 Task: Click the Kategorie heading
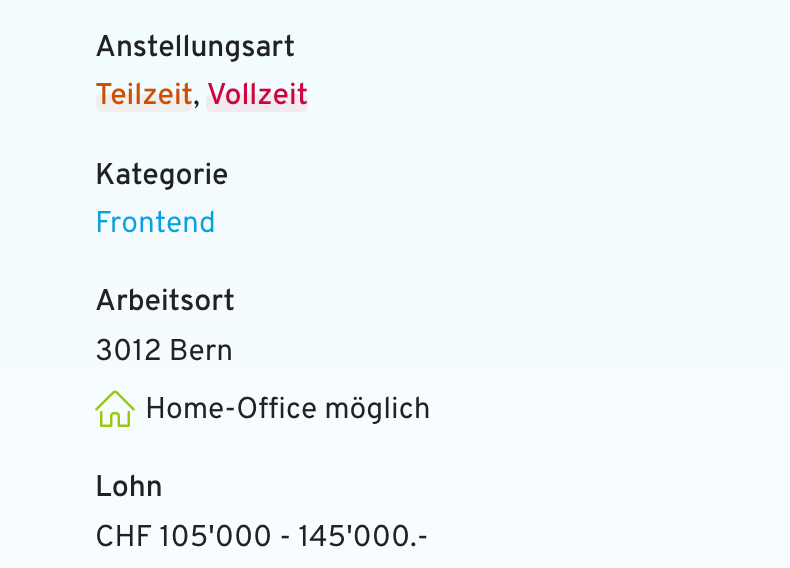(x=161, y=174)
